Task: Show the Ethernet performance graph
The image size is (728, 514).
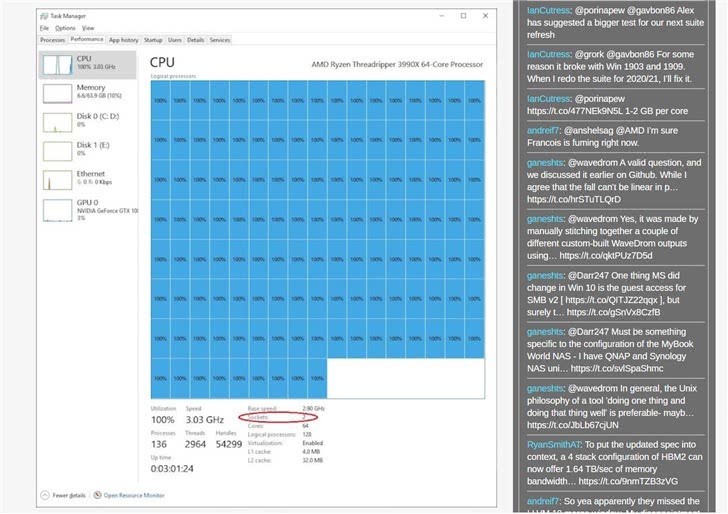Action: [x=88, y=180]
